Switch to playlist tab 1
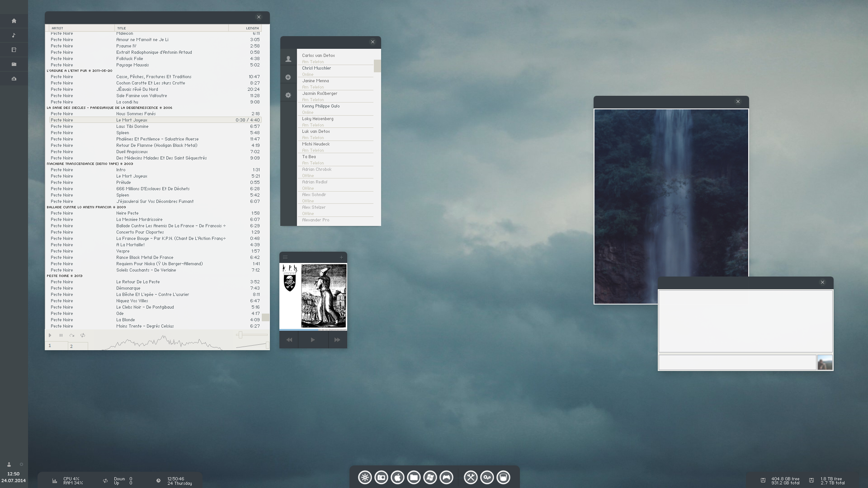Image resolution: width=868 pixels, height=488 pixels. click(56, 346)
